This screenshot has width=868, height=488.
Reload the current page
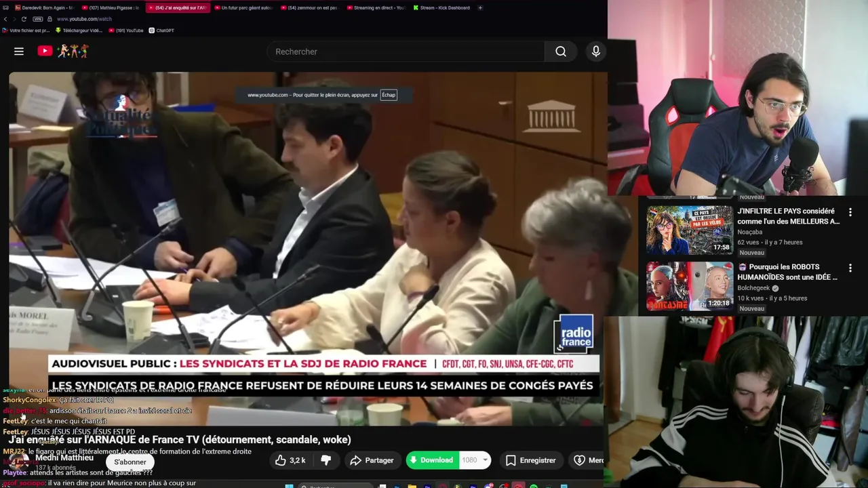click(x=24, y=19)
